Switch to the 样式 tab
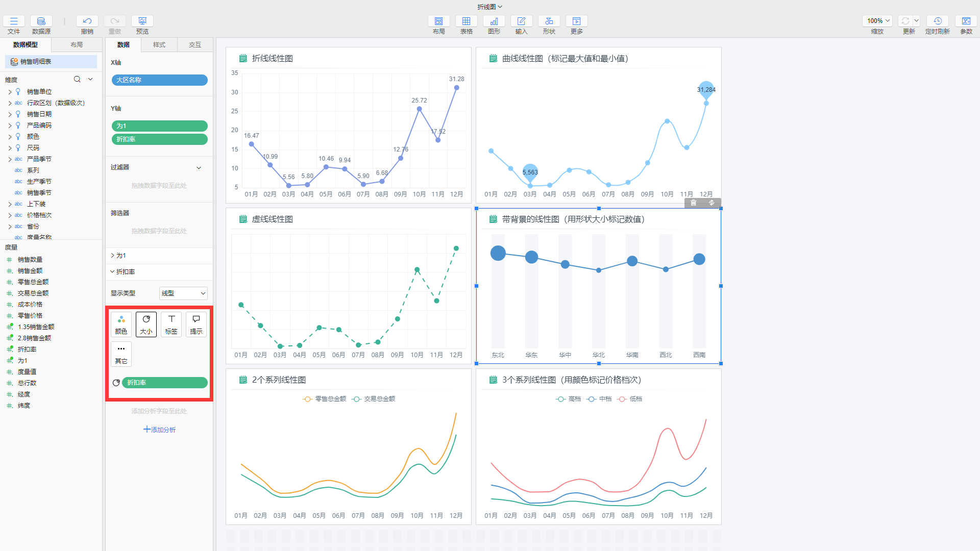 point(159,45)
